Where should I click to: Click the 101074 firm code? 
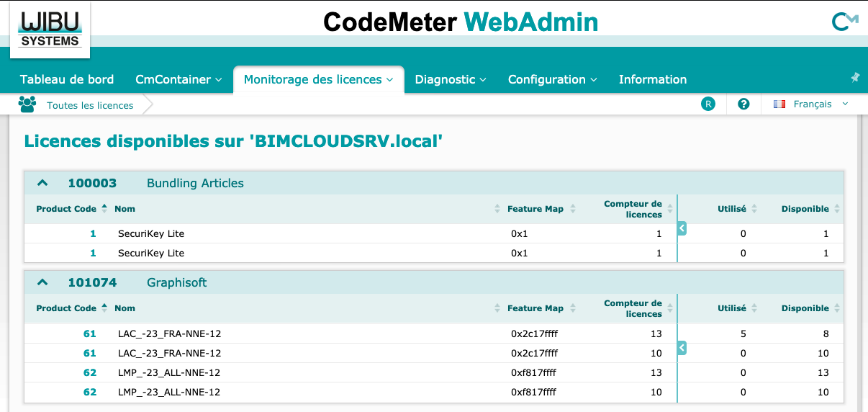point(92,282)
